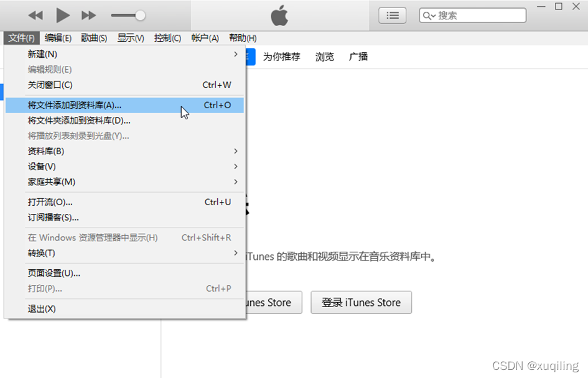
Task: Click the 搜索 search field
Action: [x=472, y=16]
